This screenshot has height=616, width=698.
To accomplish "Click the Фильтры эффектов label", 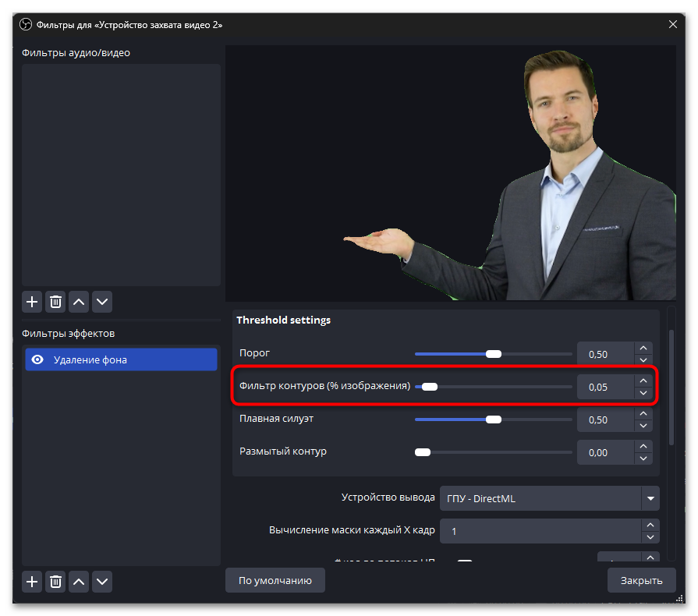I will (x=68, y=334).
